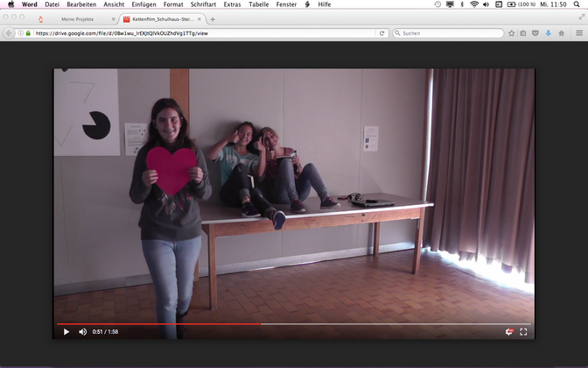Open the Firefox hamburger menu
Image resolution: width=588 pixels, height=368 pixels.
coord(578,33)
